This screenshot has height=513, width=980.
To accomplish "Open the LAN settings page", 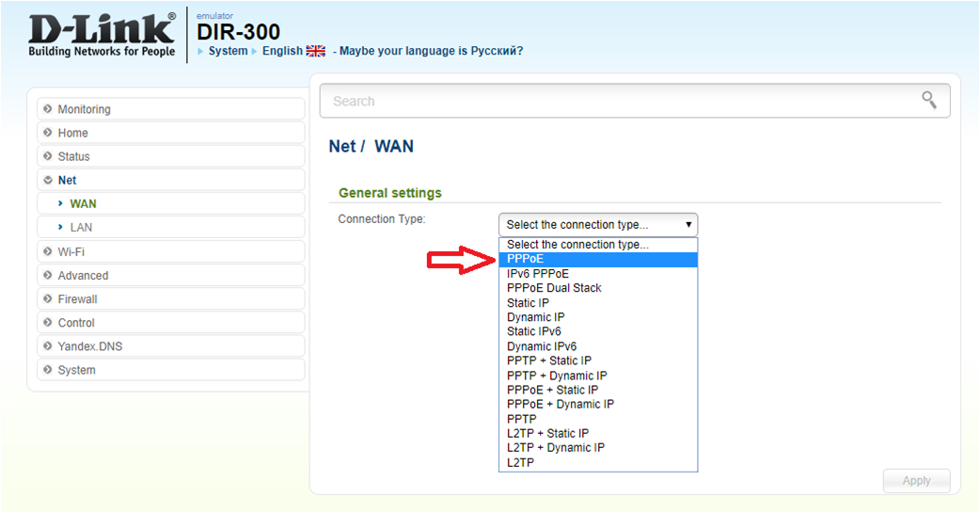I will click(x=81, y=227).
